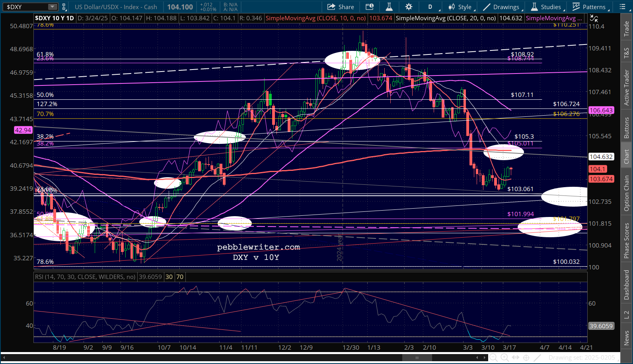Open chart settings gear
The image size is (633, 364).
point(409,7)
